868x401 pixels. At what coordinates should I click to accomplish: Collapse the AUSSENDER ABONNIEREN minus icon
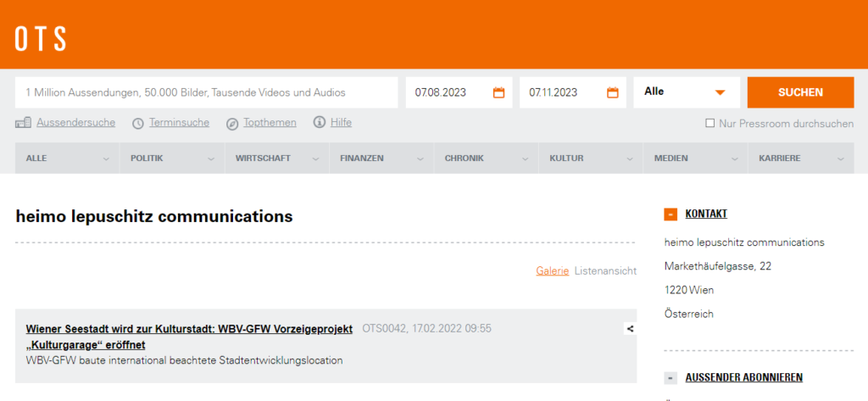(x=670, y=378)
